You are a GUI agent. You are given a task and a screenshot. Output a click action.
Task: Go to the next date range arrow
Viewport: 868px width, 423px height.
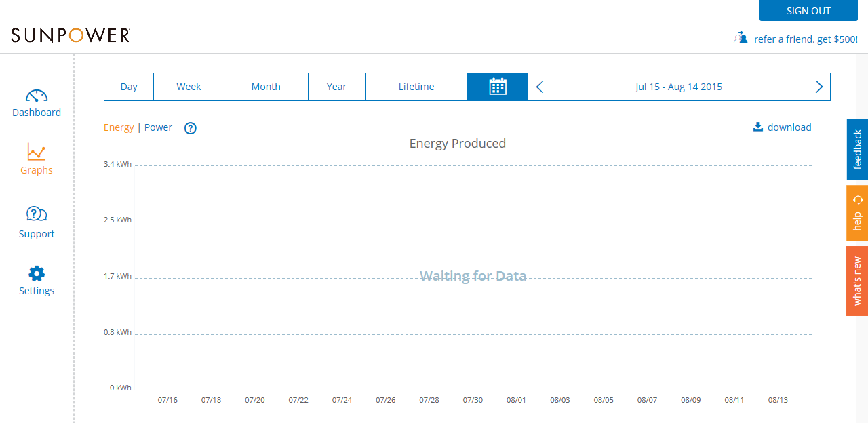click(819, 87)
